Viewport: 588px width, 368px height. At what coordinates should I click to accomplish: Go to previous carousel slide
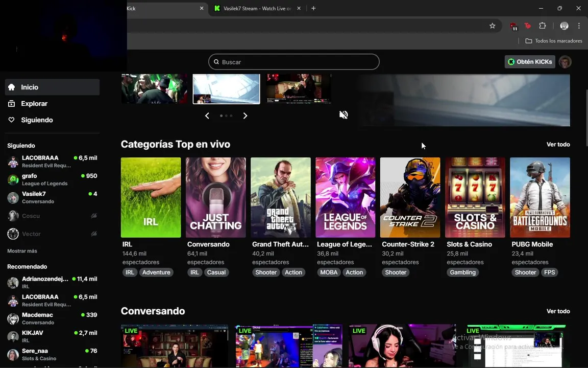[x=207, y=116]
